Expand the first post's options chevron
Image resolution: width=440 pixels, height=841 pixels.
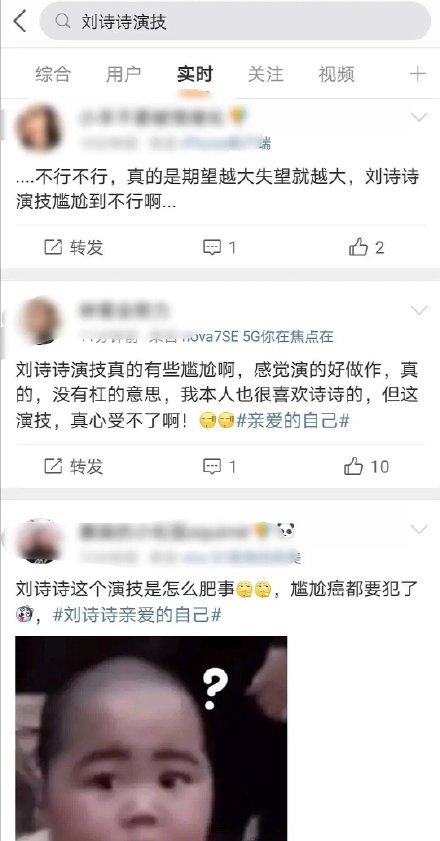419,117
